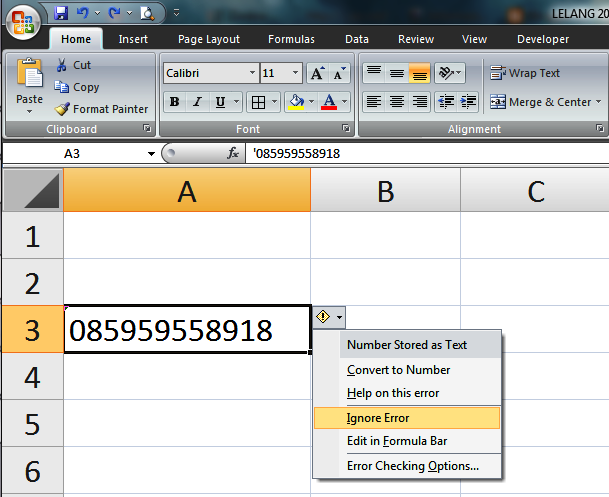Open Print Preview from Quick Access Toolbar
Image resolution: width=609 pixels, height=497 pixels.
pos(147,14)
